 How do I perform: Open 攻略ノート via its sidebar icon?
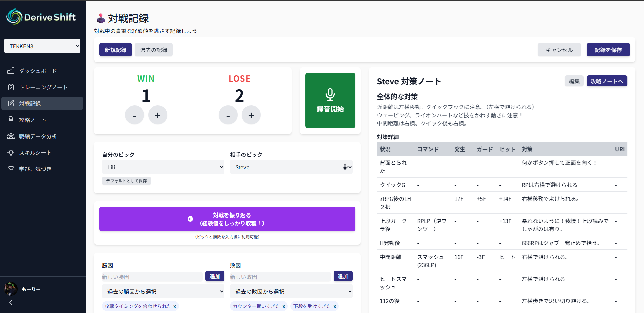click(11, 120)
